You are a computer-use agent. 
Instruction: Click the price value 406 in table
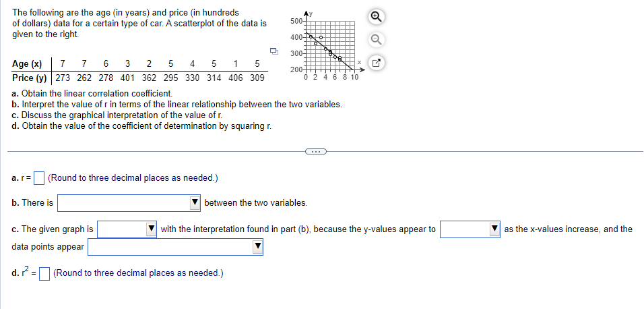pyautogui.click(x=235, y=78)
